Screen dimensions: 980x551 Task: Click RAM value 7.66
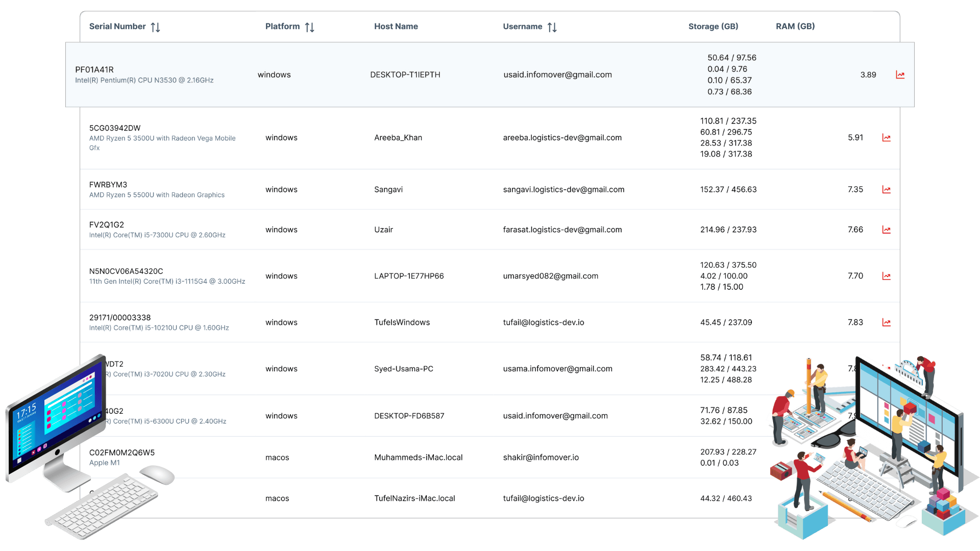(855, 230)
